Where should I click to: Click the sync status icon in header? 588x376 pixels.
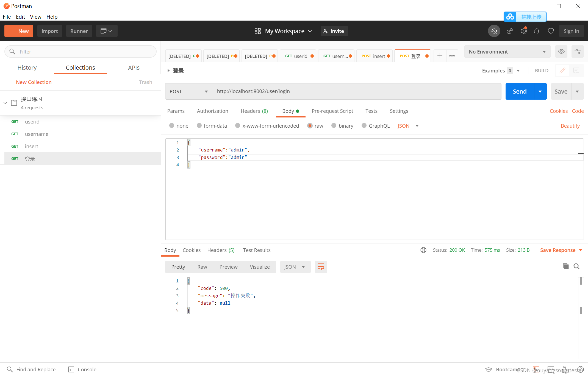(494, 31)
